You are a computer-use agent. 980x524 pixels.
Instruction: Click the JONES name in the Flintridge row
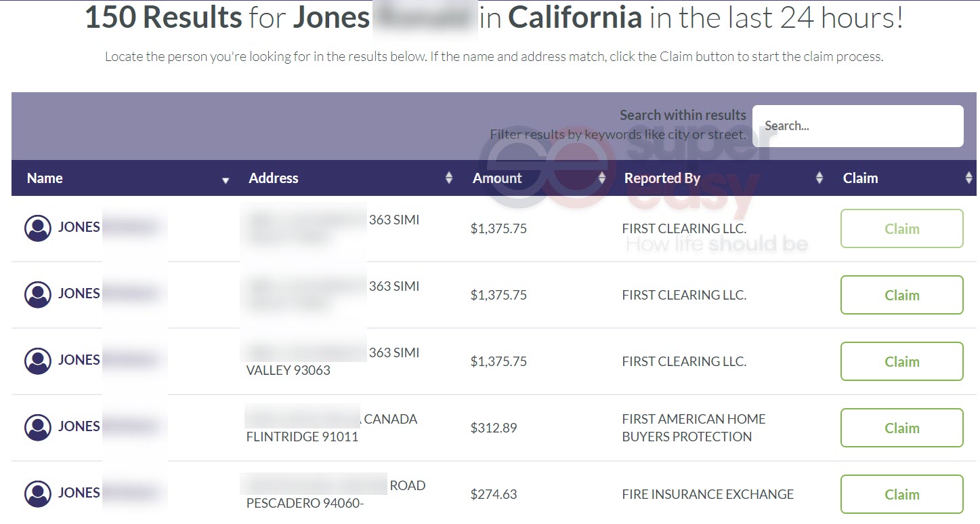pos(79,426)
